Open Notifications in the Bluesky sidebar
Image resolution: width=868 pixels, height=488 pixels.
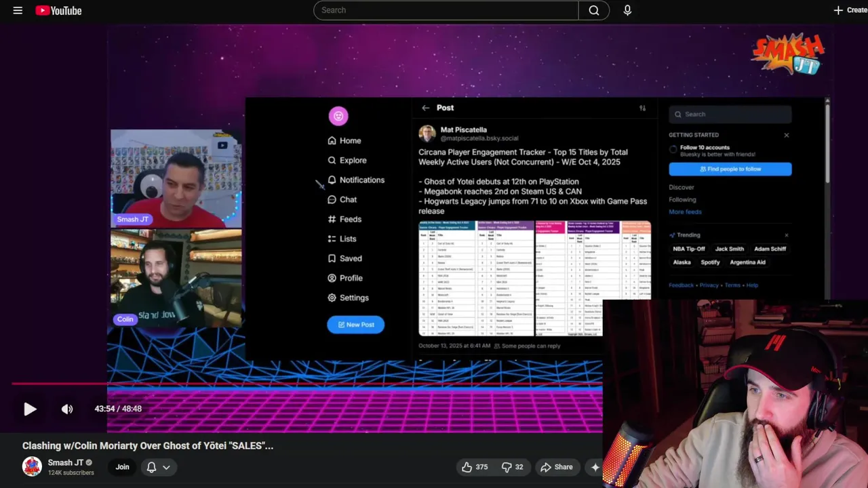(x=356, y=180)
